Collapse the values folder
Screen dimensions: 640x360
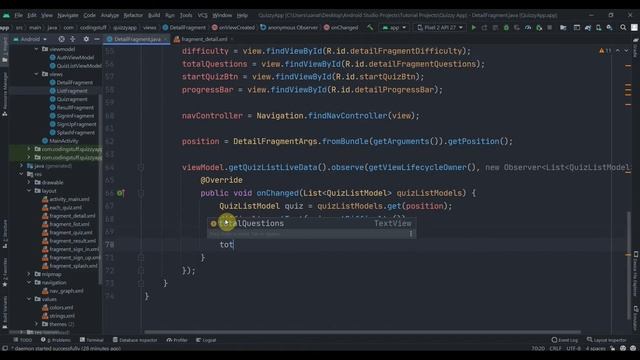click(29, 299)
